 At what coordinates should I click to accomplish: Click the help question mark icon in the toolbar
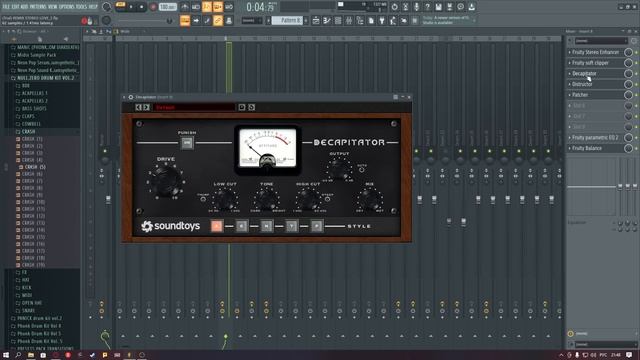coord(427,7)
